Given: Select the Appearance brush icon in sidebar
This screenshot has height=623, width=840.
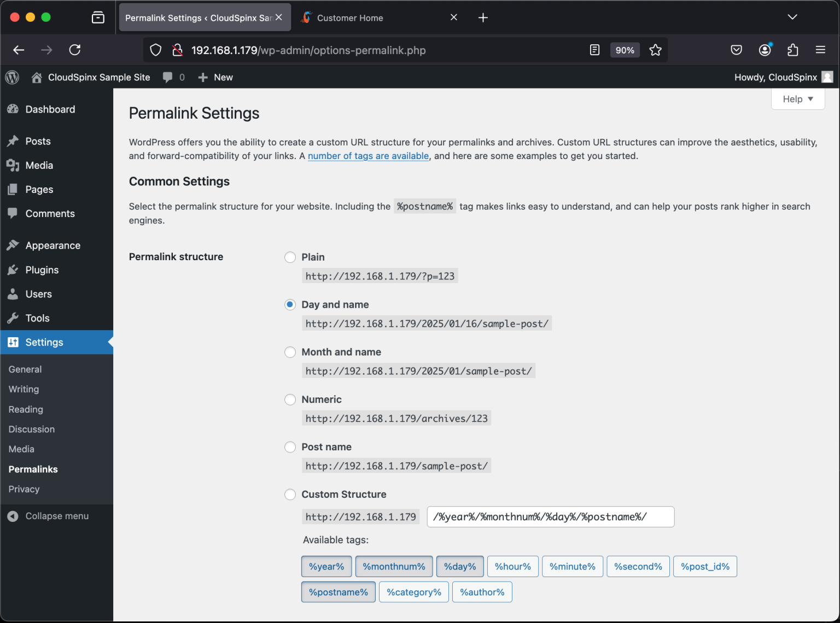Looking at the screenshot, I should pyautogui.click(x=13, y=245).
